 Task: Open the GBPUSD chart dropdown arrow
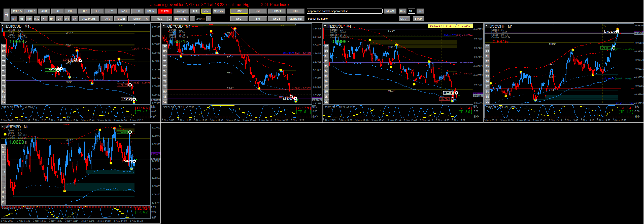[164, 26]
